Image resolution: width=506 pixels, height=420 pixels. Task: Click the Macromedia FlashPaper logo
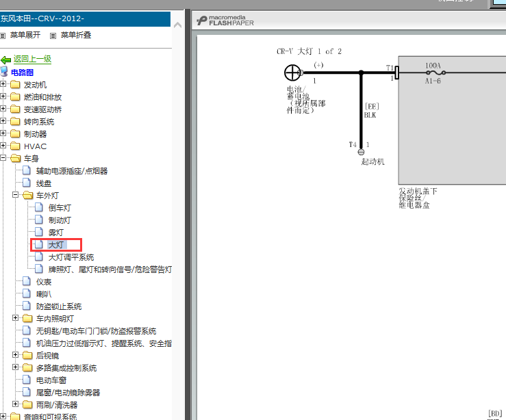pos(225,21)
